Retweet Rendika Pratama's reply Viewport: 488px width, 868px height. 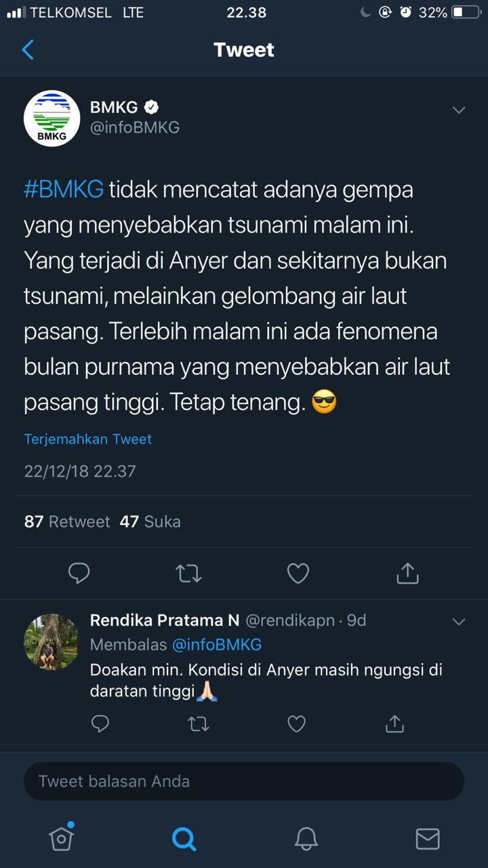click(x=199, y=724)
